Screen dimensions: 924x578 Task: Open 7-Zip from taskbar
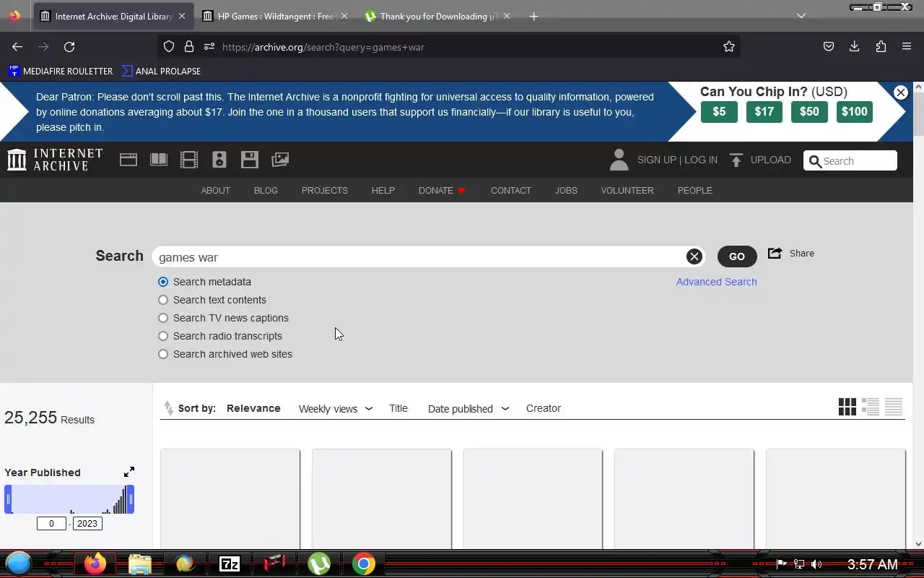pyautogui.click(x=230, y=564)
